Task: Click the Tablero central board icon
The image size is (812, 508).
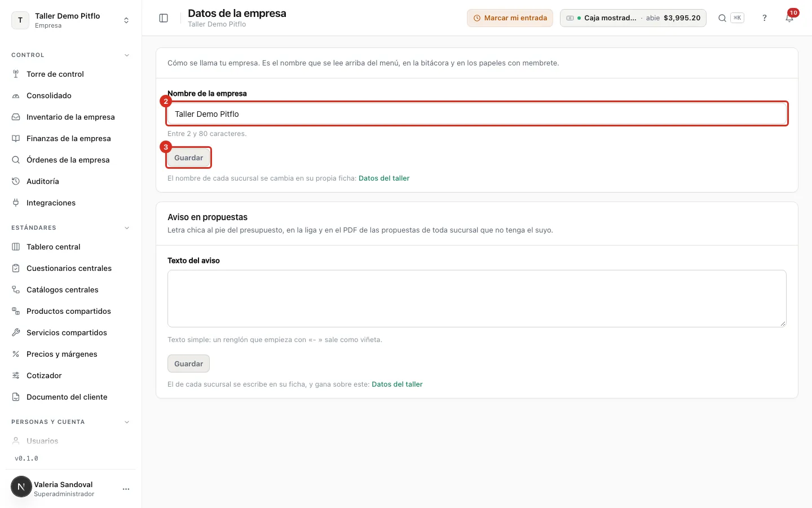Action: tap(16, 247)
